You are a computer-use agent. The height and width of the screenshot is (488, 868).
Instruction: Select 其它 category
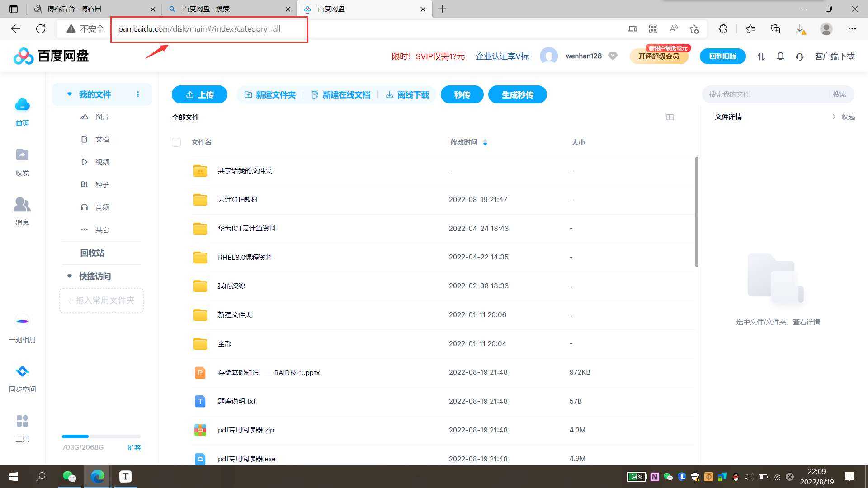point(95,230)
